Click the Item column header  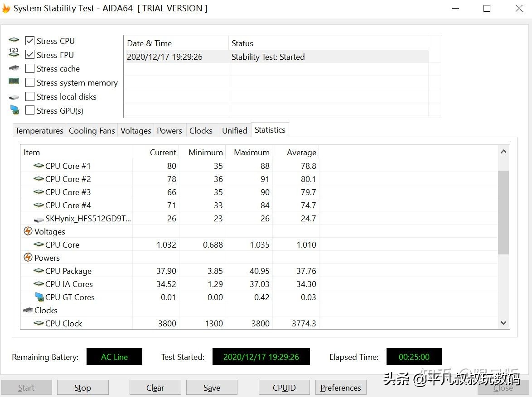pyautogui.click(x=76, y=153)
